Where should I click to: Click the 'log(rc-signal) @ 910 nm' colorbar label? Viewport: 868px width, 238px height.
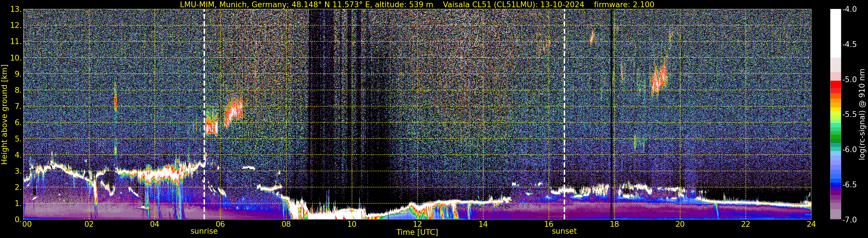click(x=862, y=114)
